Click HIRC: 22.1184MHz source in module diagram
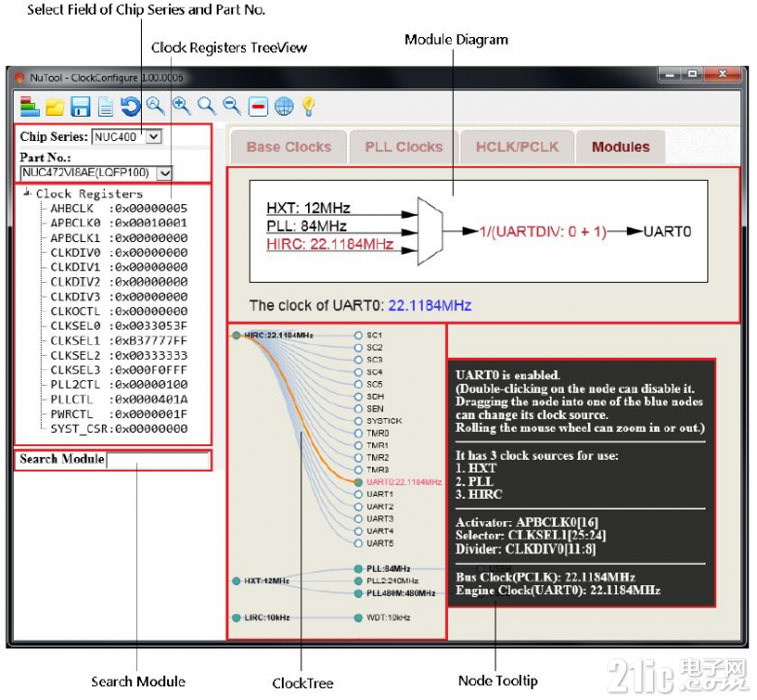The image size is (757, 700). (329, 244)
